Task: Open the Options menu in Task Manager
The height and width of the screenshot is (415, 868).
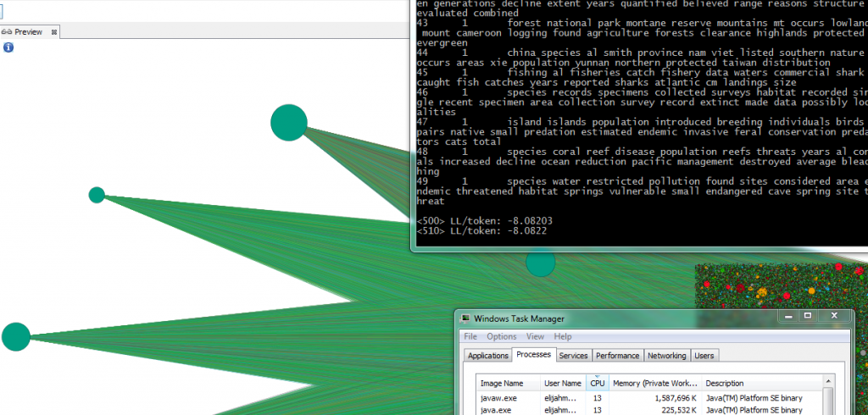Action: [502, 336]
